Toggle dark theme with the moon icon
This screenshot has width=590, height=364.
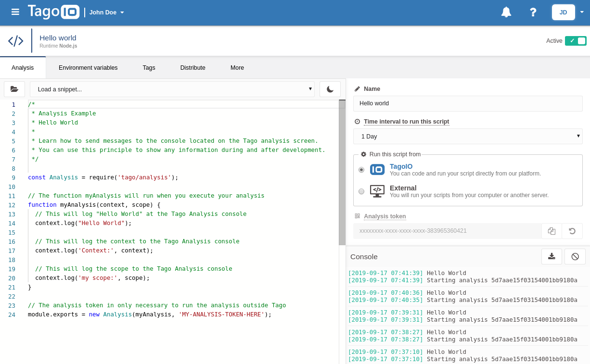[330, 89]
